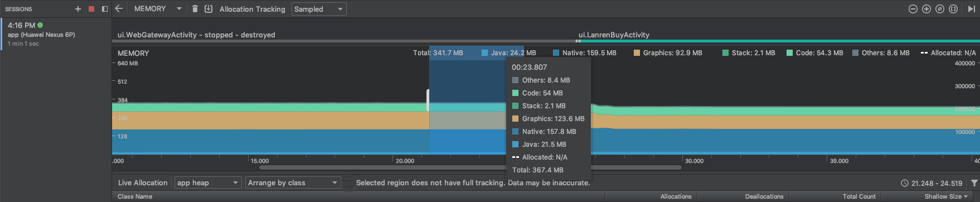Stop the current profiling session
This screenshot has width=980, height=202.
click(91, 9)
